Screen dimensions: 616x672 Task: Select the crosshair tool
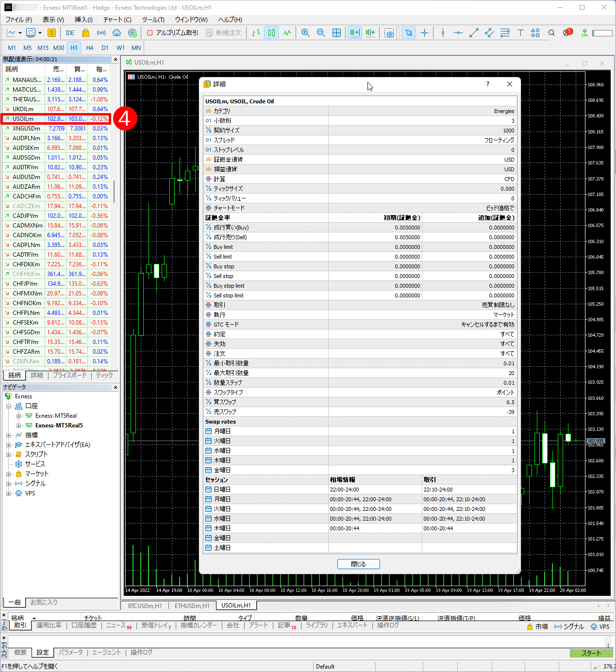click(x=424, y=33)
